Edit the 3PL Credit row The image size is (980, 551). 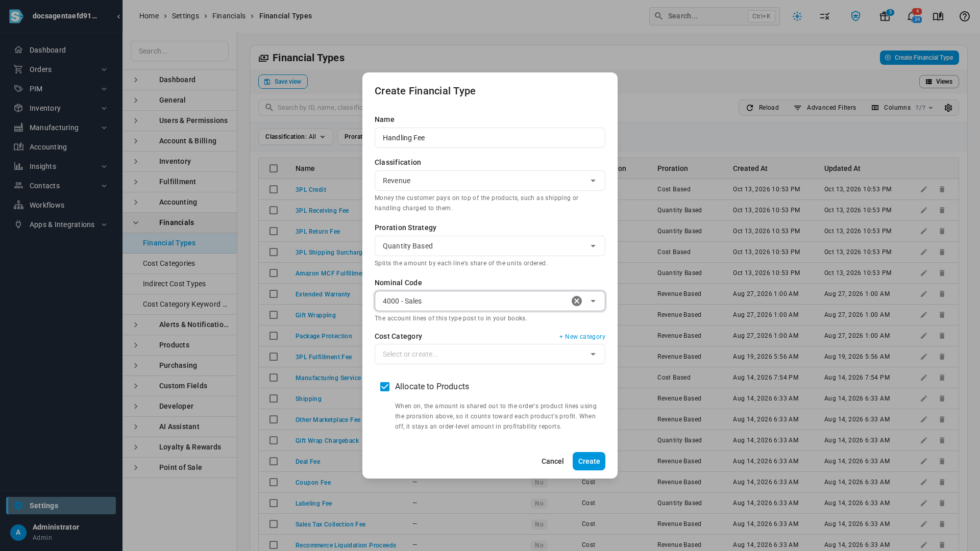[x=924, y=189]
